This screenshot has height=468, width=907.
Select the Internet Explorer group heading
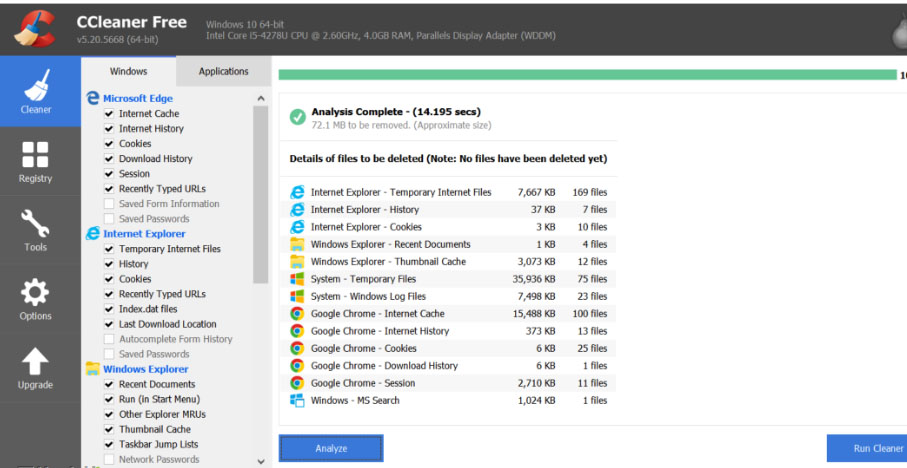144,234
